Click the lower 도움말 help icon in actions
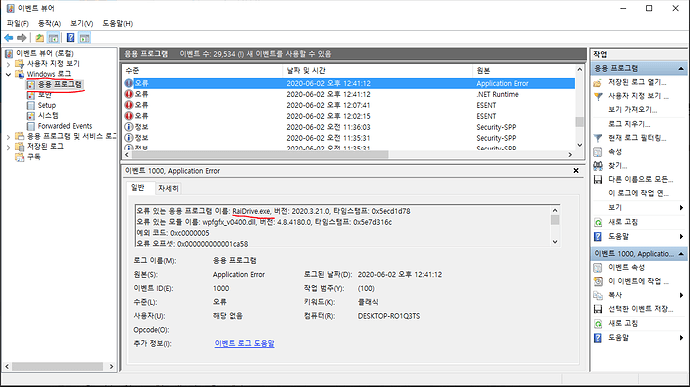Viewport: 690px width, 387px height. (598, 338)
